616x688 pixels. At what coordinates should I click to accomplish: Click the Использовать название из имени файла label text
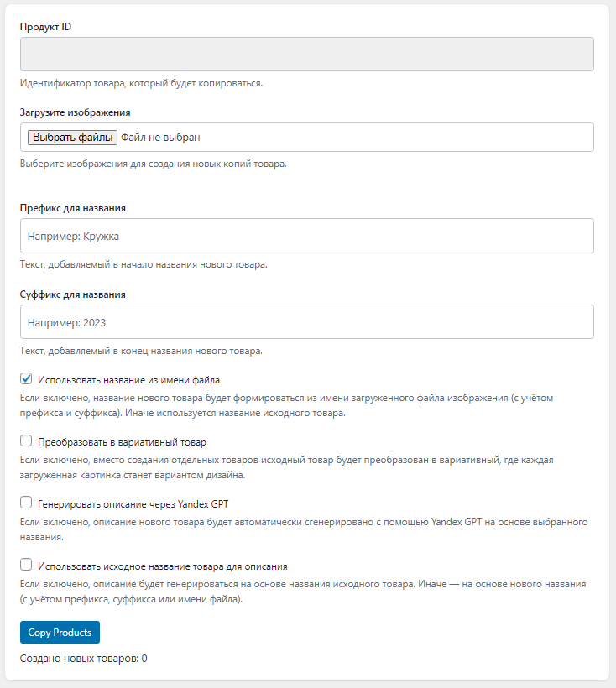click(x=128, y=379)
